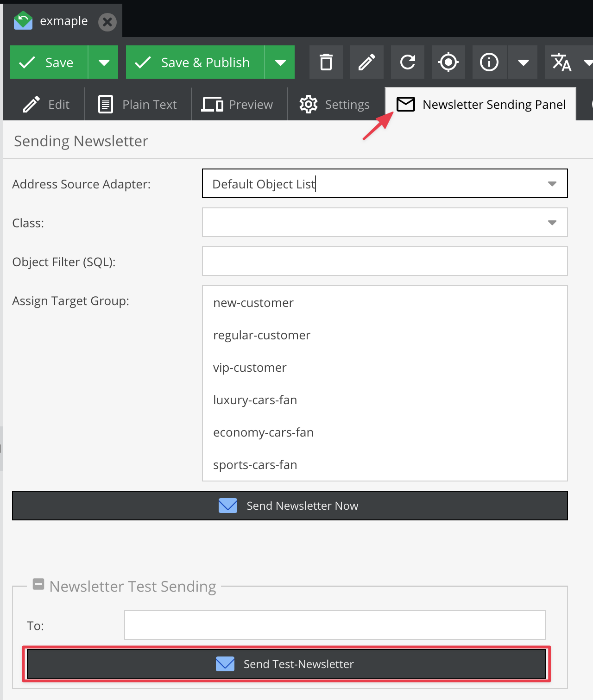Click the trash delete icon
The height and width of the screenshot is (700, 593).
pyautogui.click(x=326, y=62)
